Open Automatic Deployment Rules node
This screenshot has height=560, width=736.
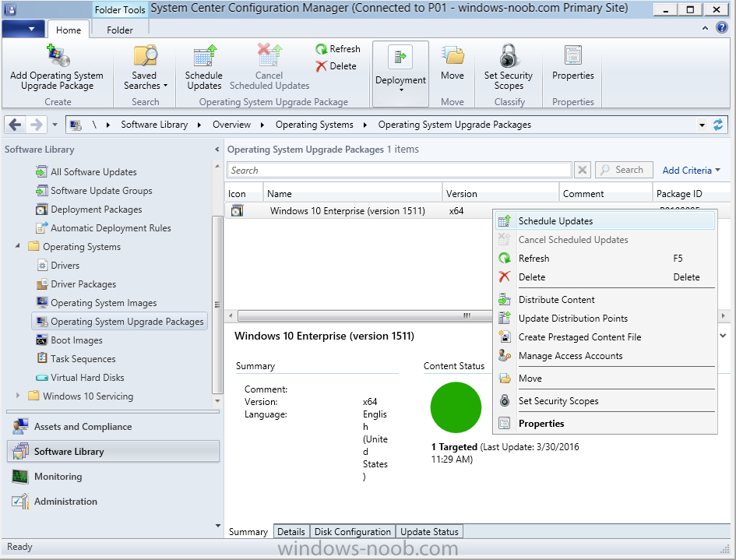pyautogui.click(x=104, y=228)
